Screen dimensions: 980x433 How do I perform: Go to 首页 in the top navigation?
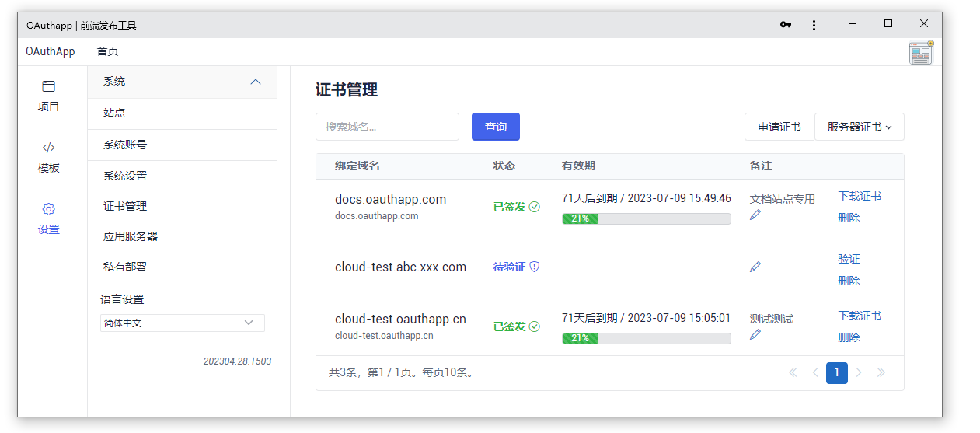click(108, 51)
